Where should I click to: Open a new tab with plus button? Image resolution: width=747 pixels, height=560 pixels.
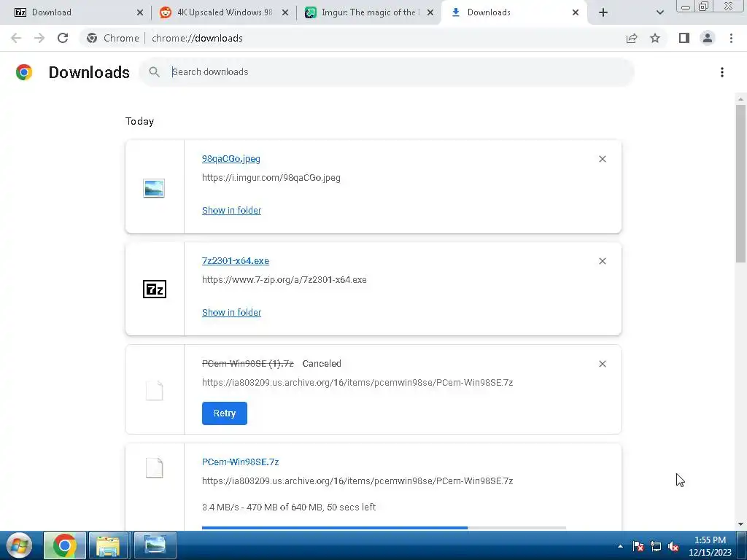[603, 12]
